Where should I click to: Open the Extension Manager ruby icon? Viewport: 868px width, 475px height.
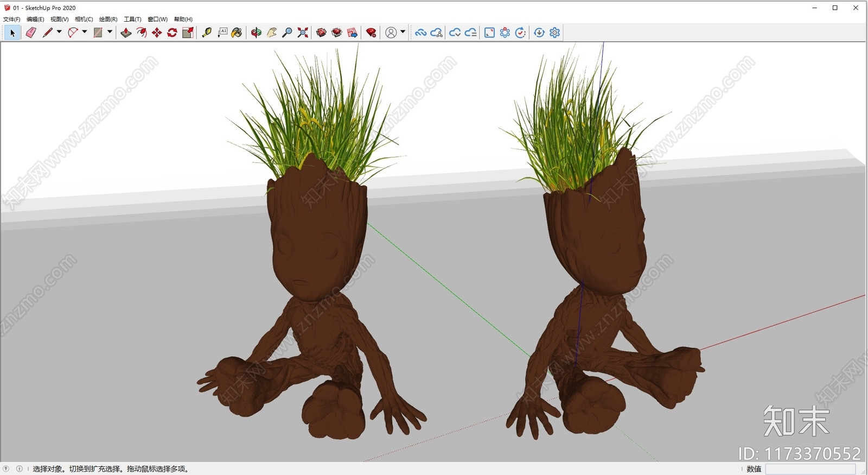click(x=371, y=33)
